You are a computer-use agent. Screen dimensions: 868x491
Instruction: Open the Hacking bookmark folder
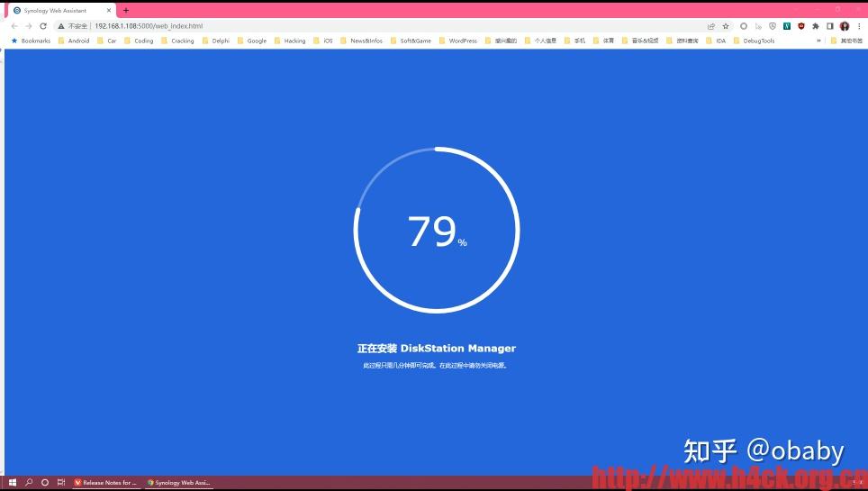pyautogui.click(x=290, y=41)
